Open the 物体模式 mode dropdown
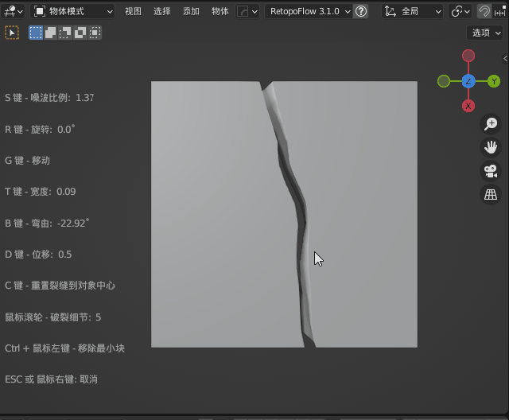 72,12
